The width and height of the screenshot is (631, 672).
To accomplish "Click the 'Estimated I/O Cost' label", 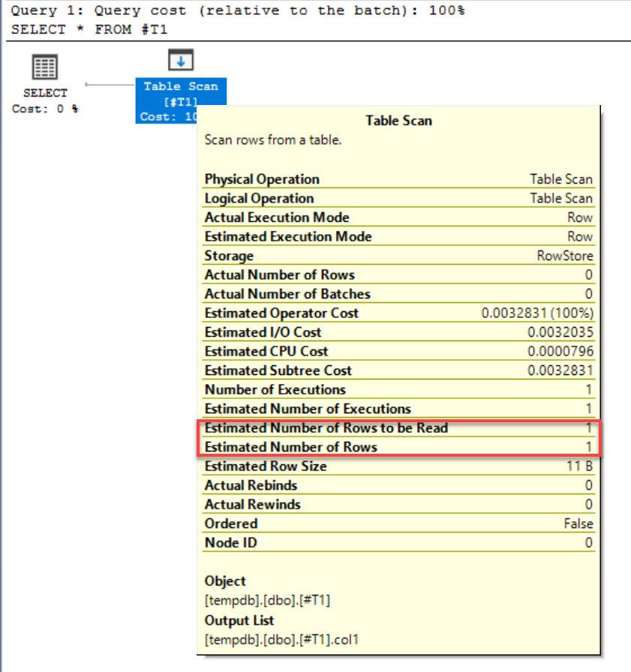I will 263,332.
